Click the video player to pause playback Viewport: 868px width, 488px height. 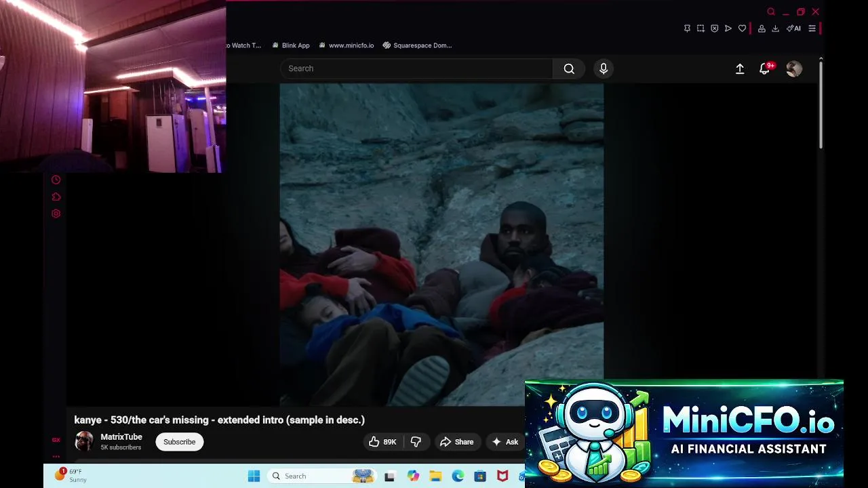tap(441, 245)
